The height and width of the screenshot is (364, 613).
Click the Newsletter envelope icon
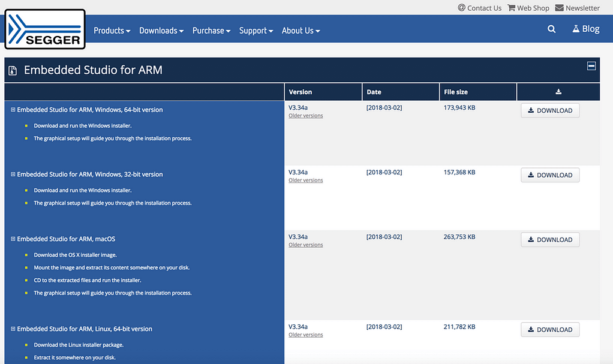point(560,8)
